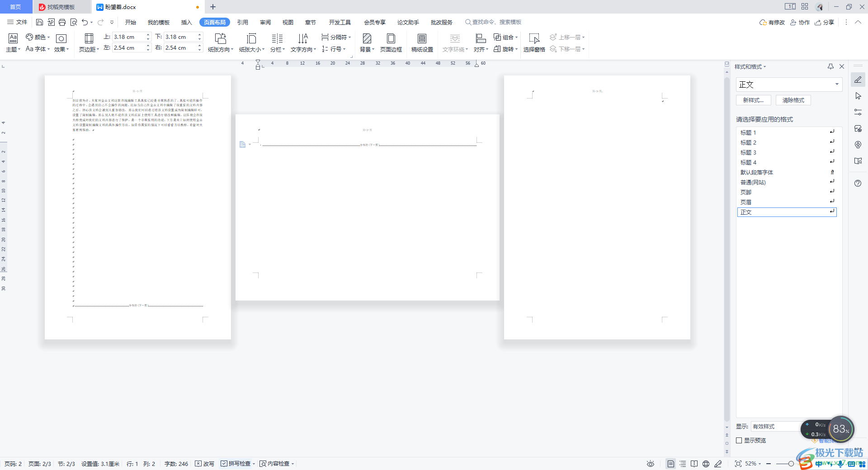
Task: Toggle reading layout view icon
Action: [x=694, y=464]
